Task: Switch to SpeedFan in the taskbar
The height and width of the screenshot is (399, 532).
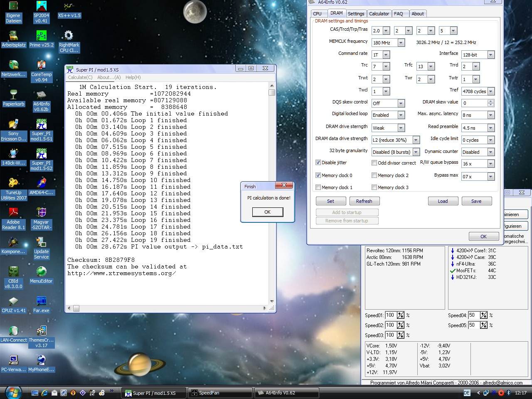Action: pos(220,393)
